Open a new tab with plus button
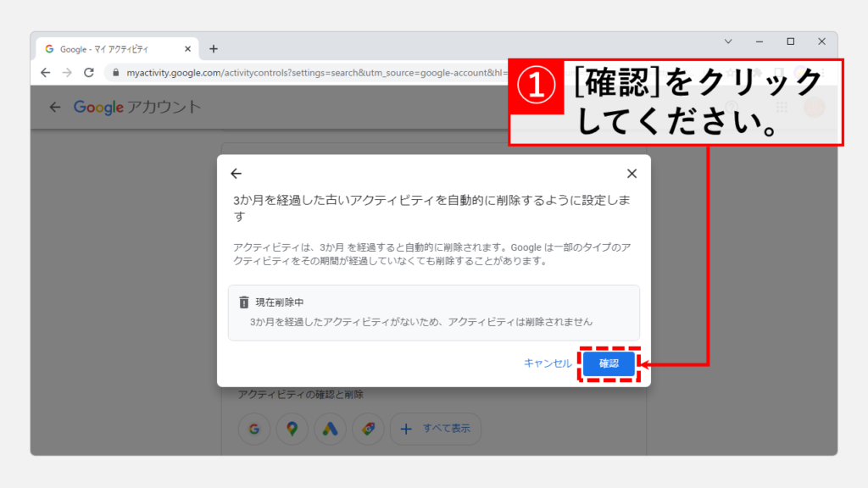 click(x=213, y=48)
